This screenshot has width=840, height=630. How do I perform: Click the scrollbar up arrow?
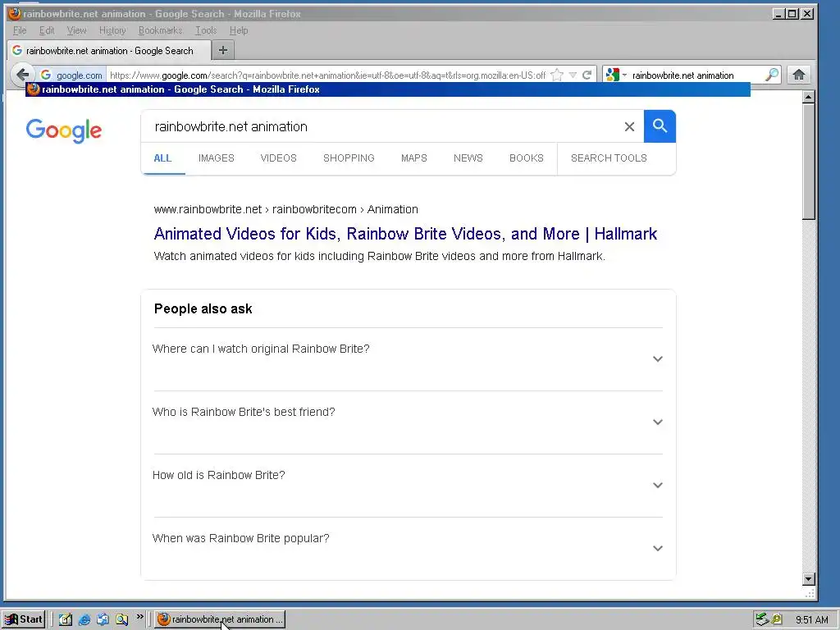coord(809,97)
